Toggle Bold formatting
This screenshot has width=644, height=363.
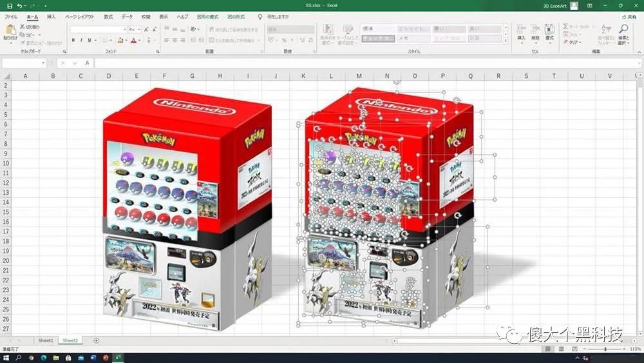(73, 40)
